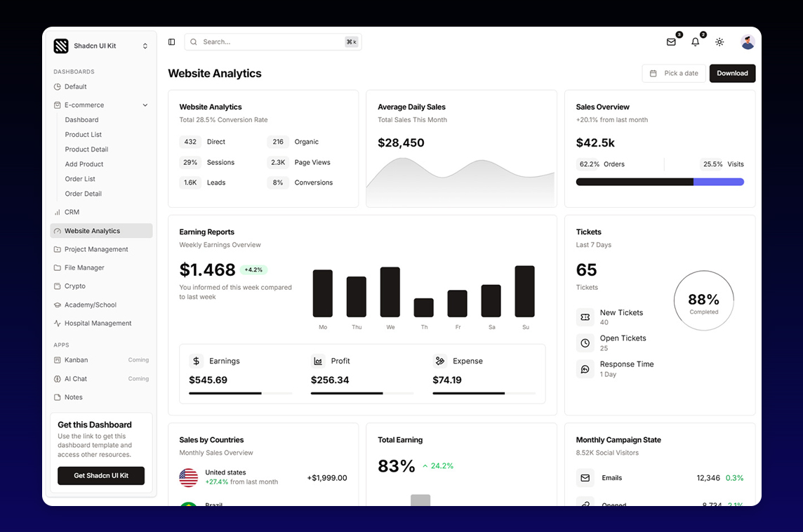Click the Expense icon
The image size is (803, 532).
[x=440, y=361]
